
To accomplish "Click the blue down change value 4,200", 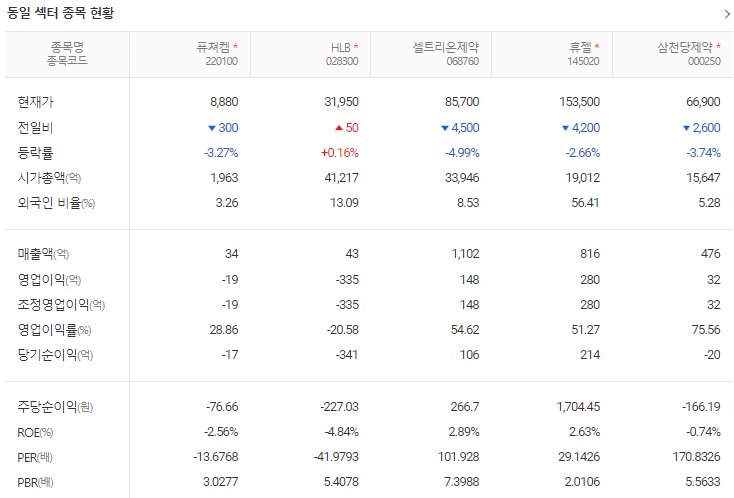I will point(586,127).
